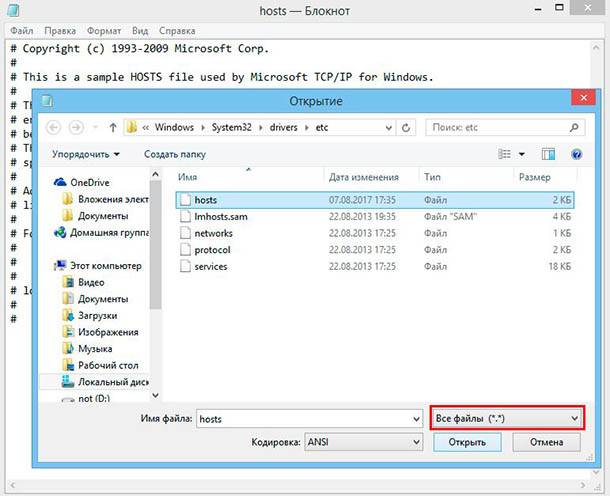Select the hosts file icon
The width and height of the screenshot is (610, 496).
click(185, 200)
